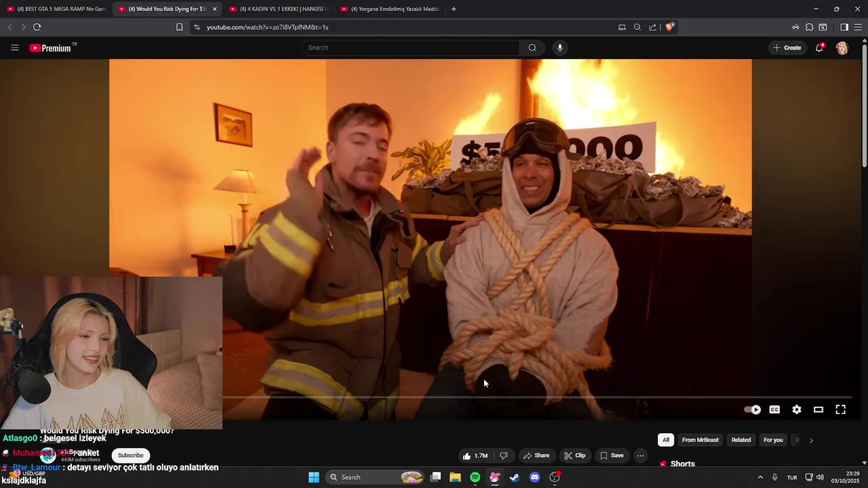The height and width of the screenshot is (488, 868).
Task: Open the taskbar volume control
Action: coord(821,477)
